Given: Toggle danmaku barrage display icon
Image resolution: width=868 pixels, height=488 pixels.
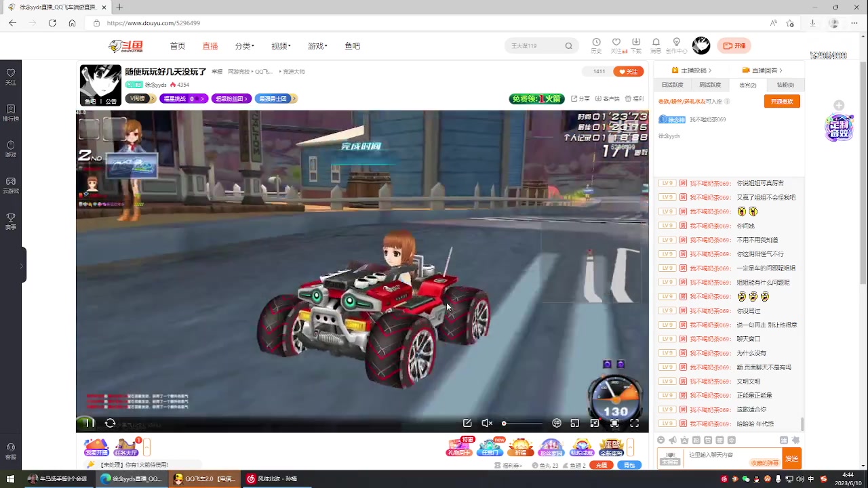Looking at the screenshot, I should [557, 423].
